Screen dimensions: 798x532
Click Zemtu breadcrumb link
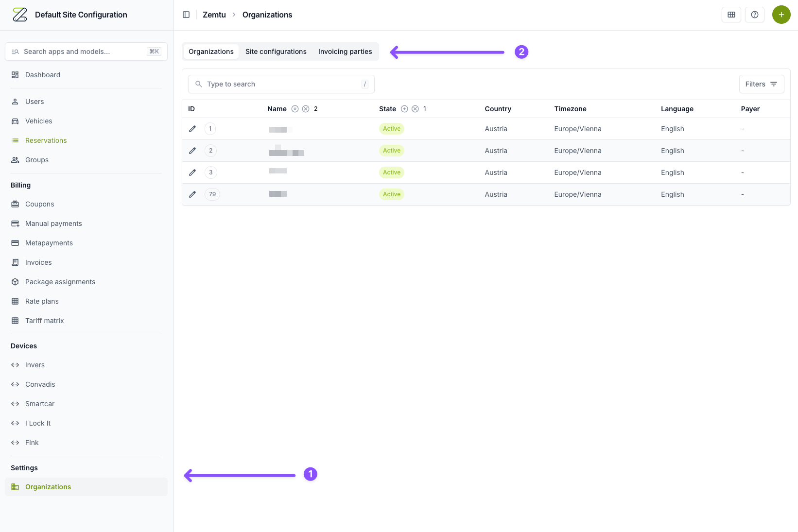pos(214,15)
